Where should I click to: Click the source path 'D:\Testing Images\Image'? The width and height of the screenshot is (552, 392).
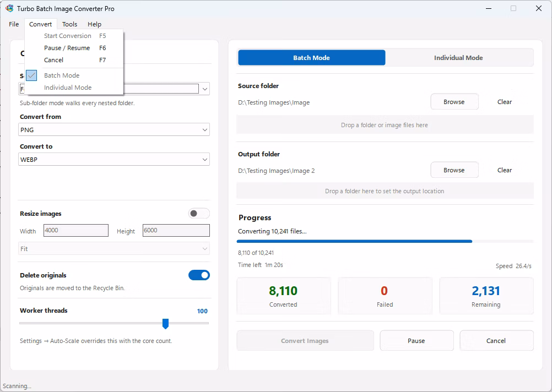pyautogui.click(x=274, y=102)
